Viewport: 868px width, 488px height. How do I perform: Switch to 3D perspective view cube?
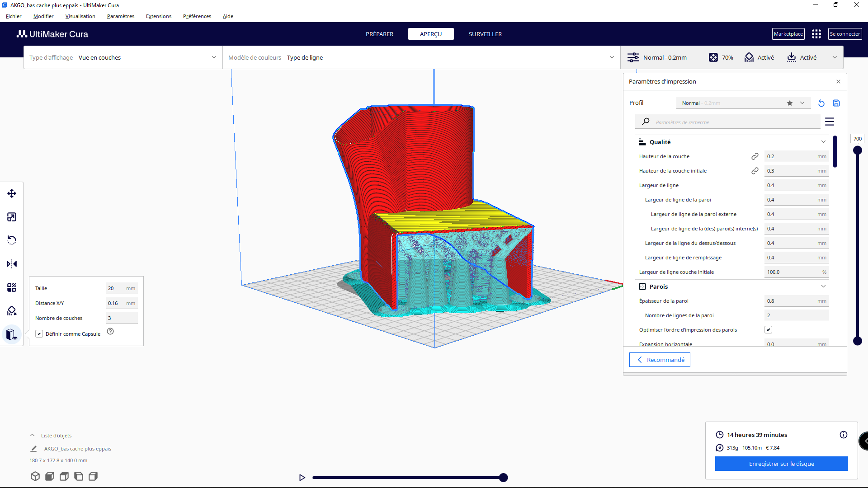35,476
